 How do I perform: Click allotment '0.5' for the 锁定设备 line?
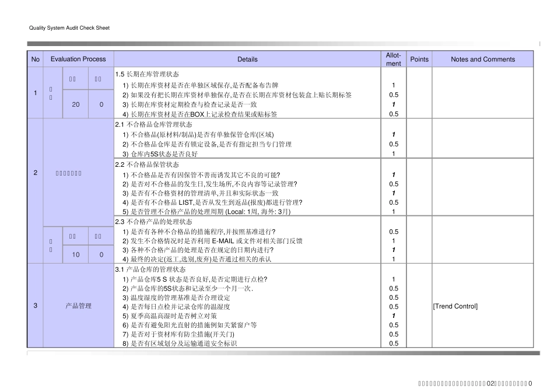pyautogui.click(x=394, y=144)
